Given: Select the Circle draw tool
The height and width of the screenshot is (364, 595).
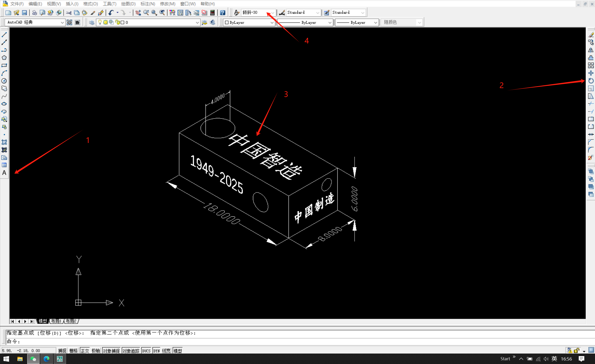Looking at the screenshot, I should (4, 81).
